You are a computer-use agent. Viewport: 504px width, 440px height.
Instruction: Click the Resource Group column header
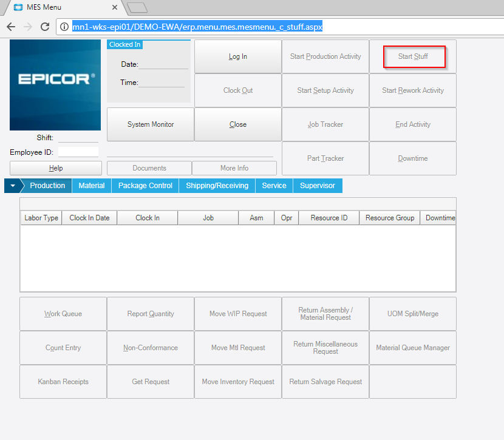point(390,218)
